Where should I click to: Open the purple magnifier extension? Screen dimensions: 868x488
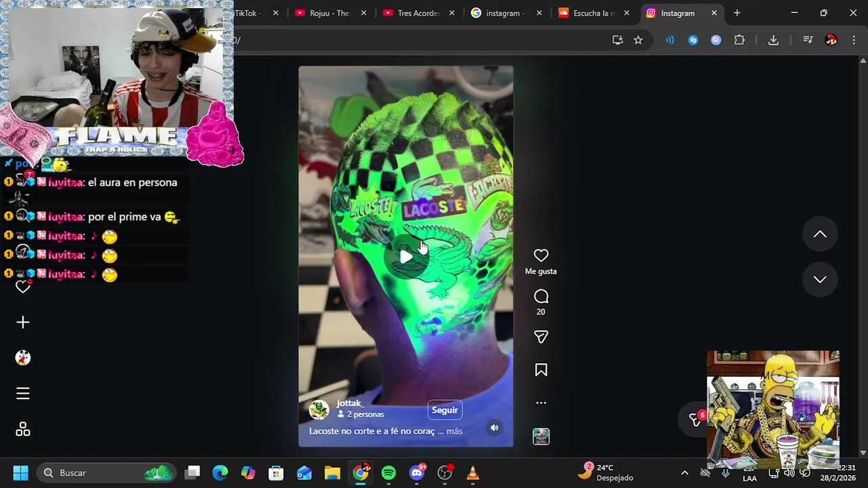tap(716, 40)
